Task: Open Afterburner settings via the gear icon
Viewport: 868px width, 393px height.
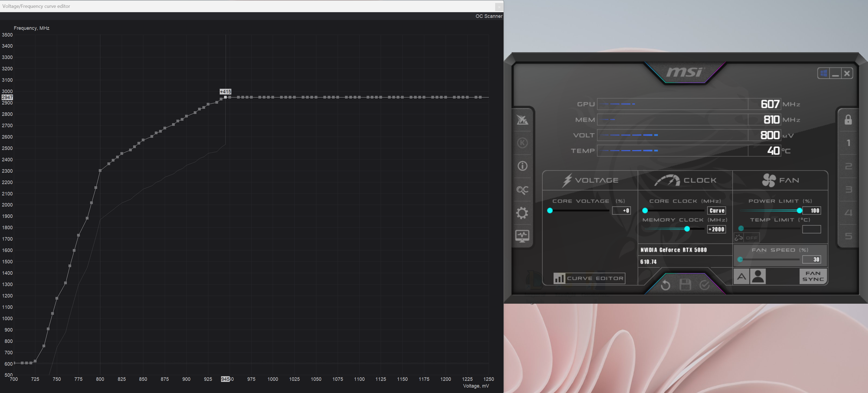Action: [522, 213]
